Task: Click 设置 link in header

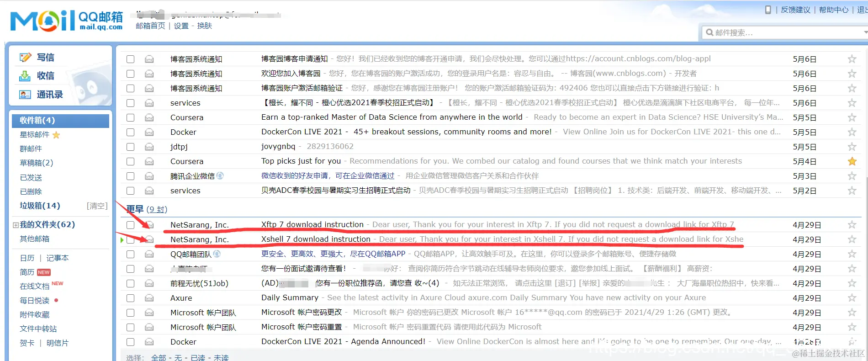Action: (181, 26)
